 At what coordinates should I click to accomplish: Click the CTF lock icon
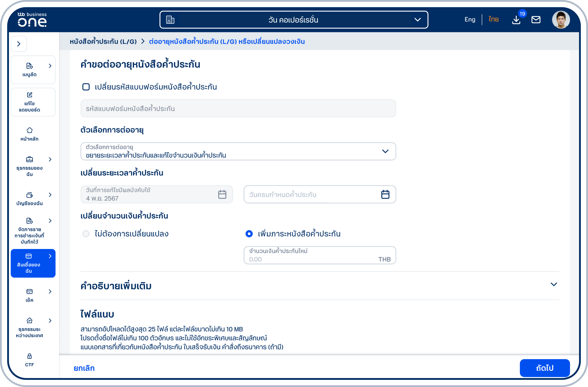(x=29, y=356)
